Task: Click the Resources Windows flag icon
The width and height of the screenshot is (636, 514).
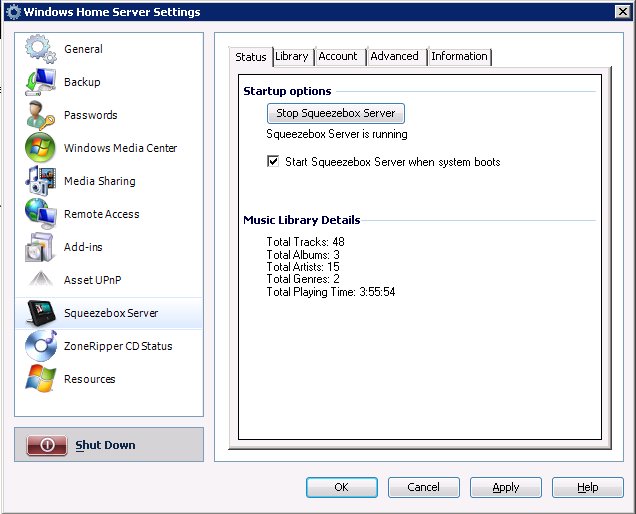Action: [x=40, y=379]
